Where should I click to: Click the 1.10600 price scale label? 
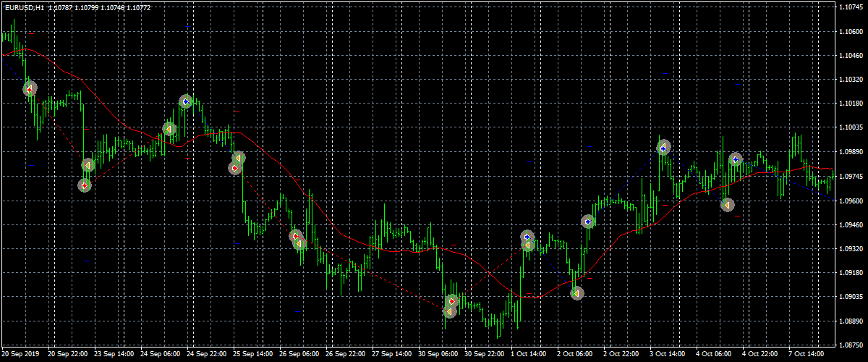(850, 32)
